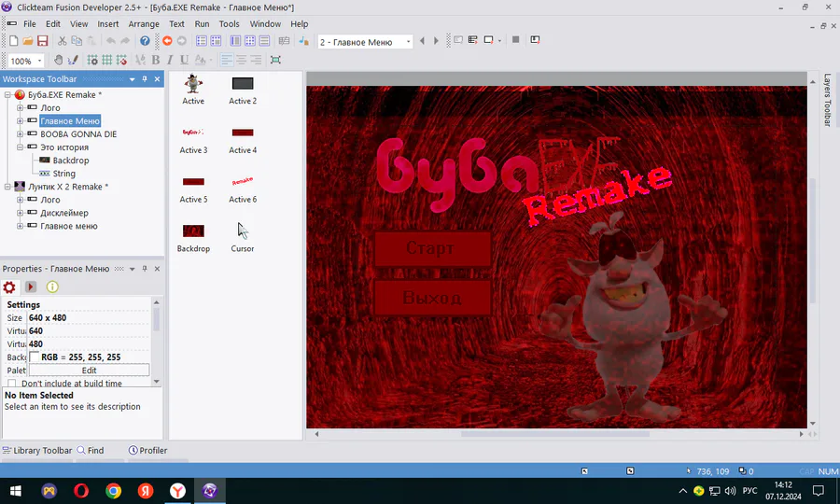The height and width of the screenshot is (504, 840).
Task: Open the Tools menu
Action: click(x=229, y=24)
